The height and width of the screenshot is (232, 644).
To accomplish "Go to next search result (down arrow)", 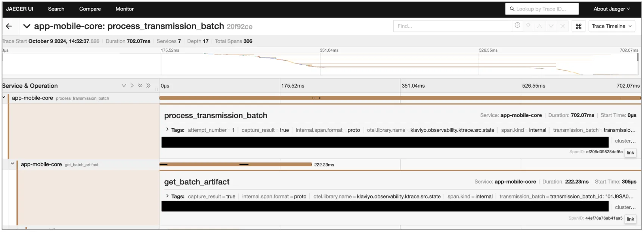I will pos(551,26).
